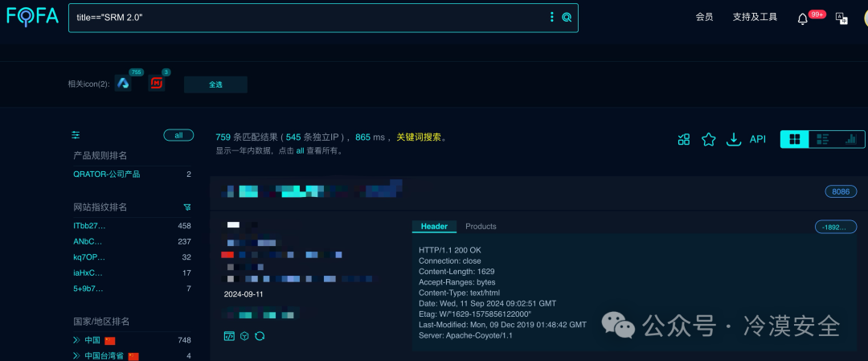This screenshot has width=868, height=361.
Task: Switch to the statistics chart view
Action: 851,140
